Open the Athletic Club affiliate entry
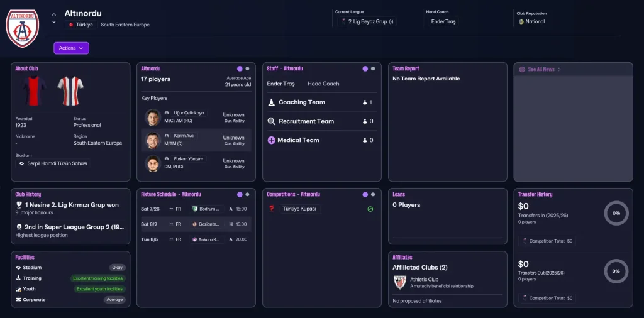The height and width of the screenshot is (318, 644). click(x=447, y=282)
